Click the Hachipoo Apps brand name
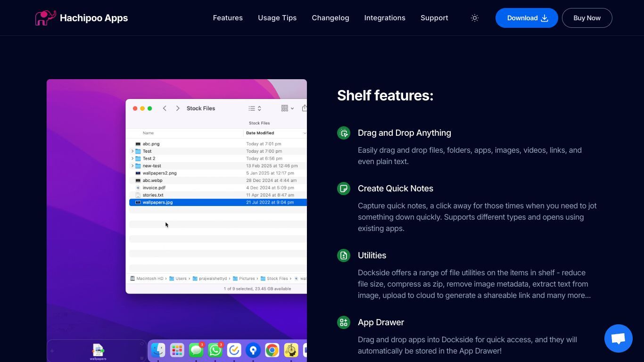Viewport: 644px width, 362px height. click(94, 18)
